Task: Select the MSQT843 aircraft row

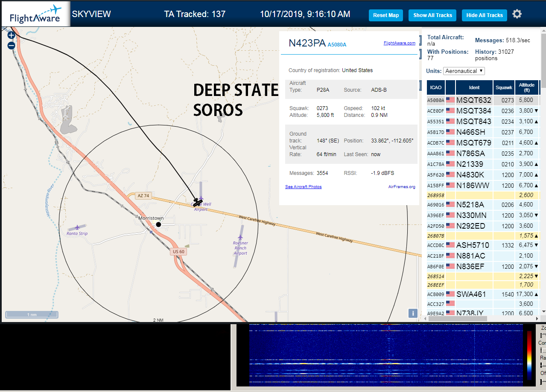Action: [483, 122]
